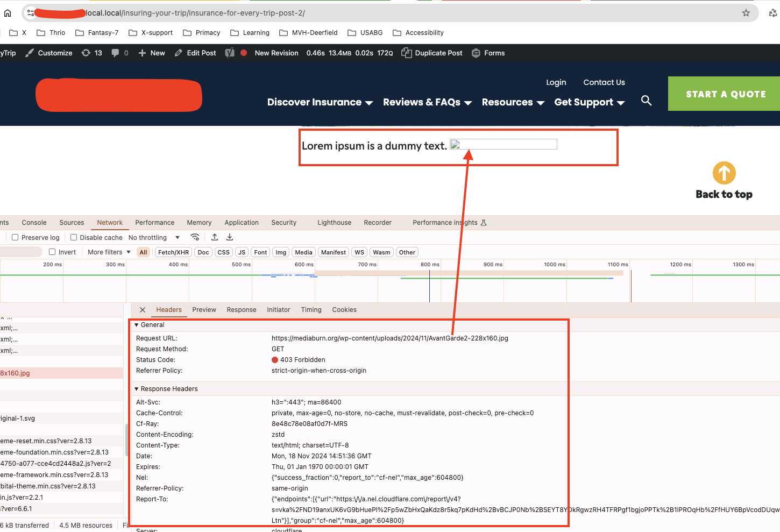Image resolution: width=780 pixels, height=532 pixels.
Task: Click the Back to top arrow icon
Action: tap(724, 173)
